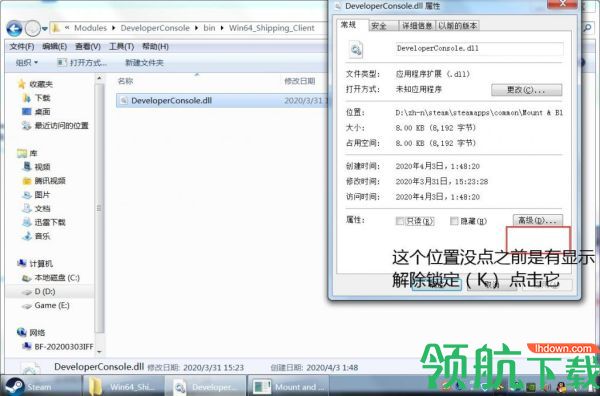The width and height of the screenshot is (600, 396).
Task: Open the 编辑(E) menu
Action: coord(55,47)
